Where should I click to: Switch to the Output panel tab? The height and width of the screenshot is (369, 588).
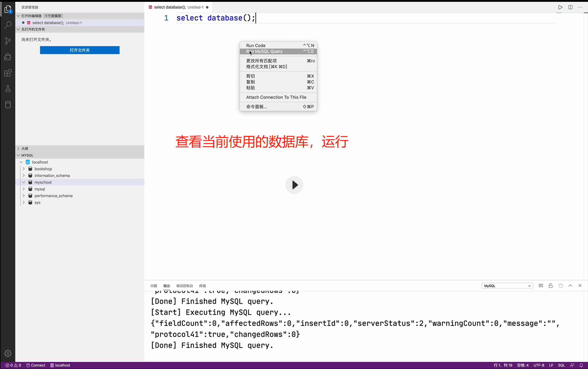(x=167, y=286)
